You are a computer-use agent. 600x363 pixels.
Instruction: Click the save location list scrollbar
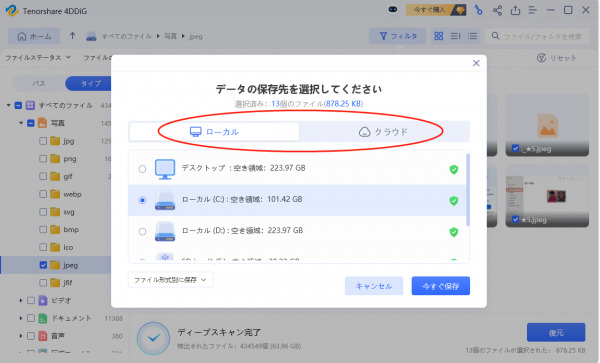(468, 189)
